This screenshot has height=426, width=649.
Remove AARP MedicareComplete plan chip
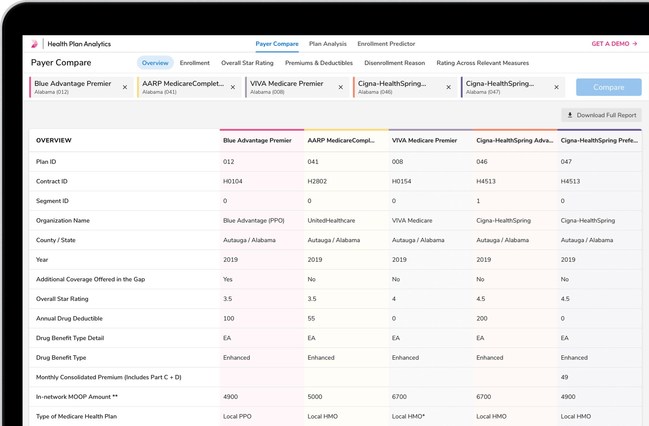tap(233, 87)
